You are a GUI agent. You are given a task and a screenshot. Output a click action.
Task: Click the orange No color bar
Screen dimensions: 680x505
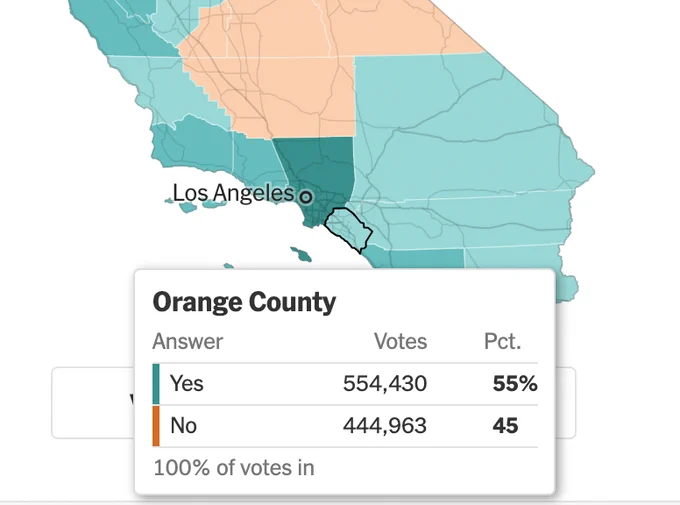click(156, 426)
